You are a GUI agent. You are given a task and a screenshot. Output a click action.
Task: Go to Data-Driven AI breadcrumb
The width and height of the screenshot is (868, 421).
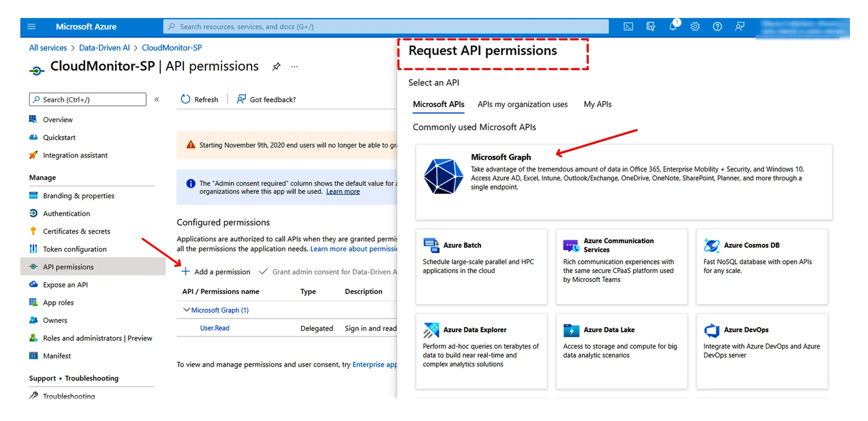104,48
